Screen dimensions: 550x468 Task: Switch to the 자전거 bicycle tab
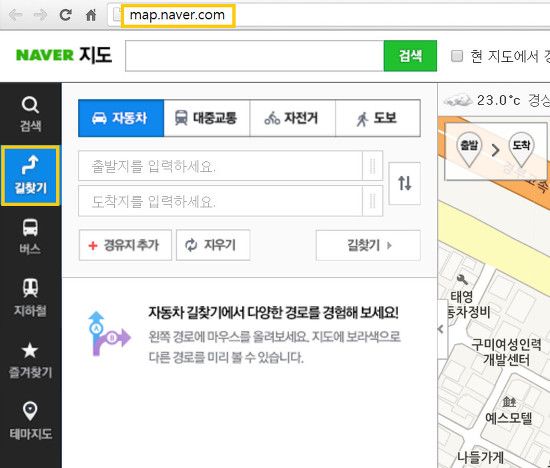[292, 118]
